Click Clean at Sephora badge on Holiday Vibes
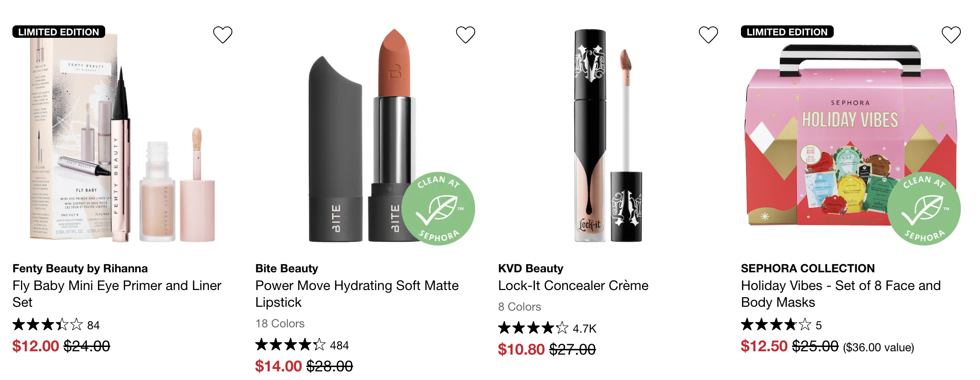The image size is (980, 380). click(x=924, y=209)
